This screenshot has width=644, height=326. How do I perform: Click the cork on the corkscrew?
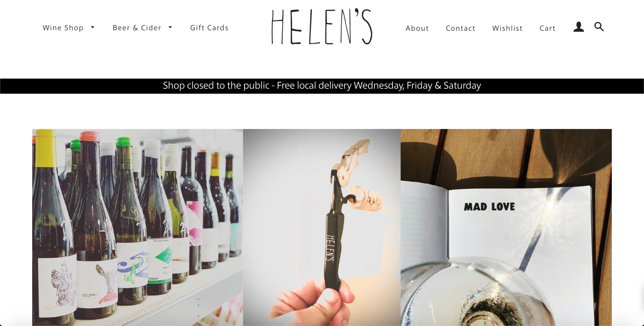[366, 199]
